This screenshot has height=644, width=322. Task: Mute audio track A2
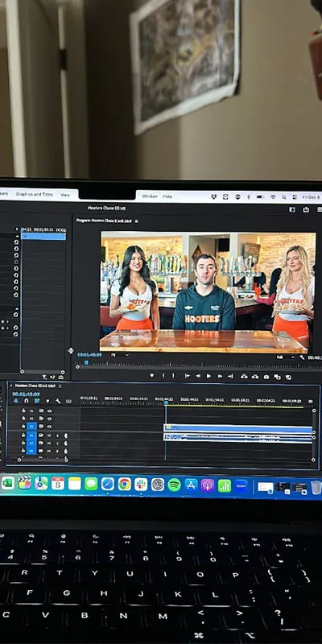(49, 444)
